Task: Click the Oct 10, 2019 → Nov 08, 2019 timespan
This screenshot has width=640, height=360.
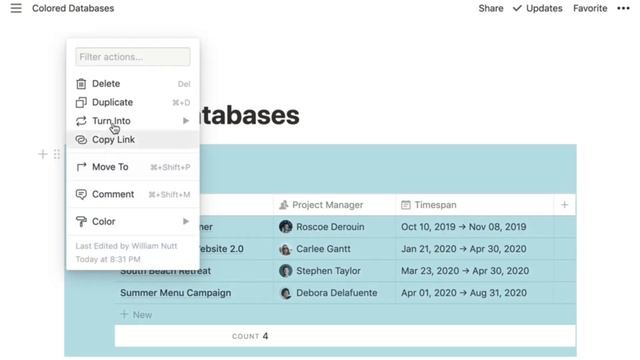Action: click(x=463, y=227)
